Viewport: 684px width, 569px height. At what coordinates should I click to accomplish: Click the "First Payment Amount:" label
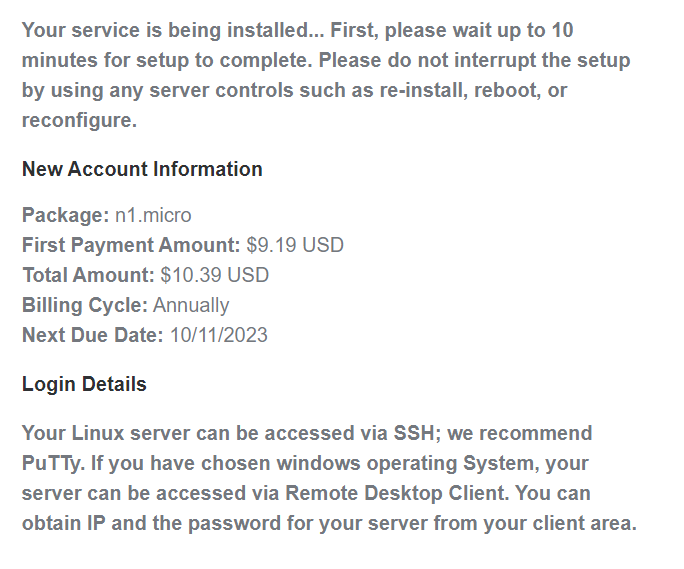point(131,245)
